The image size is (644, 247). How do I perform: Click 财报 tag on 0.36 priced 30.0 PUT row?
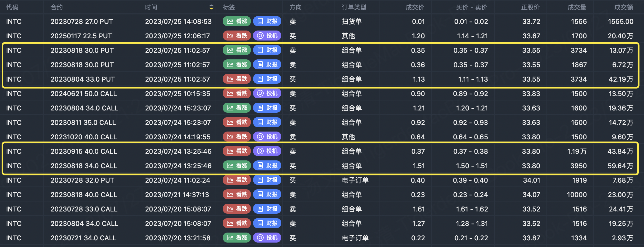[267, 64]
